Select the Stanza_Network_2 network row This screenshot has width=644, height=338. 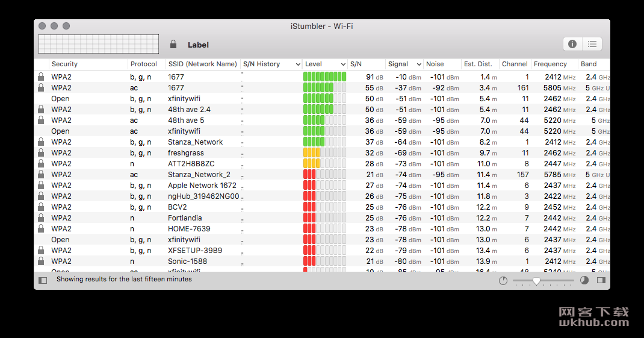pyautogui.click(x=322, y=174)
